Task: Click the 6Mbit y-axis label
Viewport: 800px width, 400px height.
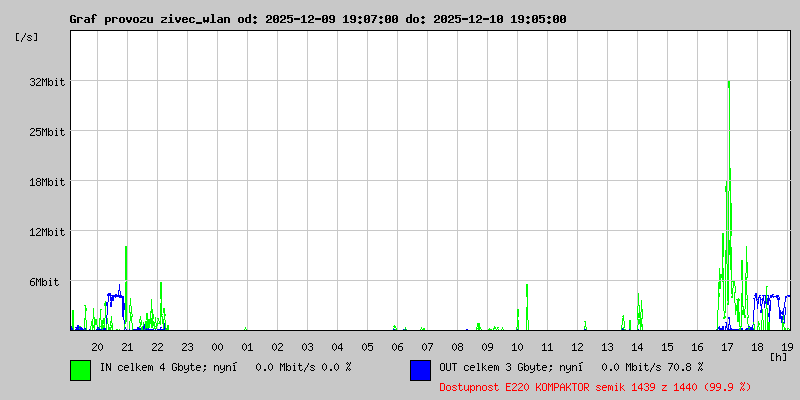Action: pos(44,282)
